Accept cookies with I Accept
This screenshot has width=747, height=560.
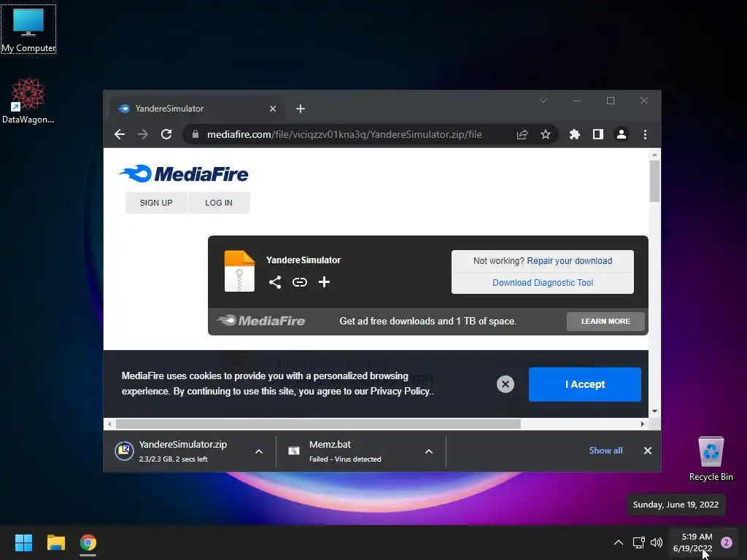pyautogui.click(x=584, y=384)
